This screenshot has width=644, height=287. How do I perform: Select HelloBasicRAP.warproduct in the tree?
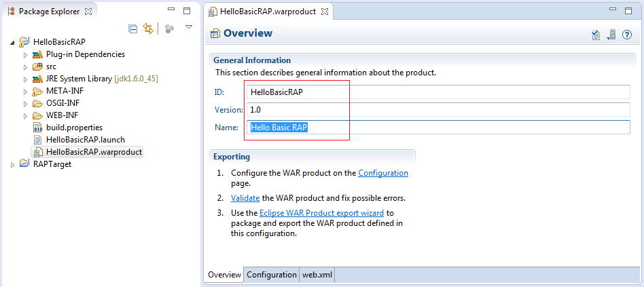pos(94,152)
